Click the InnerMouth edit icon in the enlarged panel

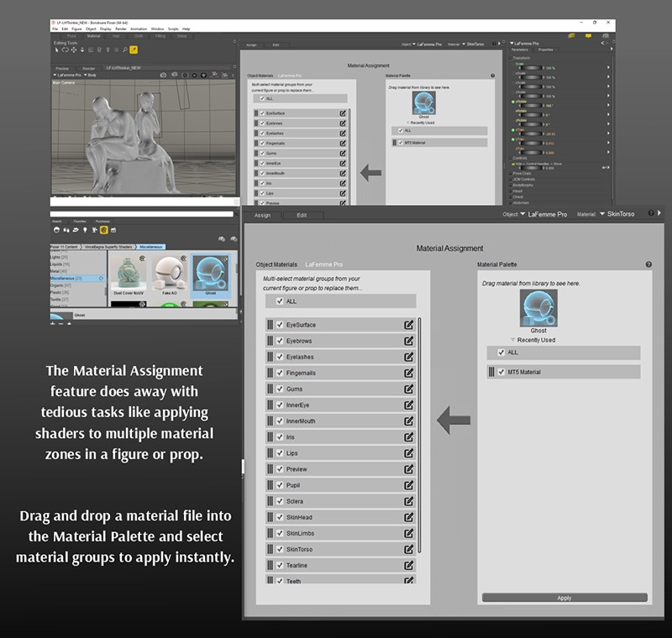(409, 421)
